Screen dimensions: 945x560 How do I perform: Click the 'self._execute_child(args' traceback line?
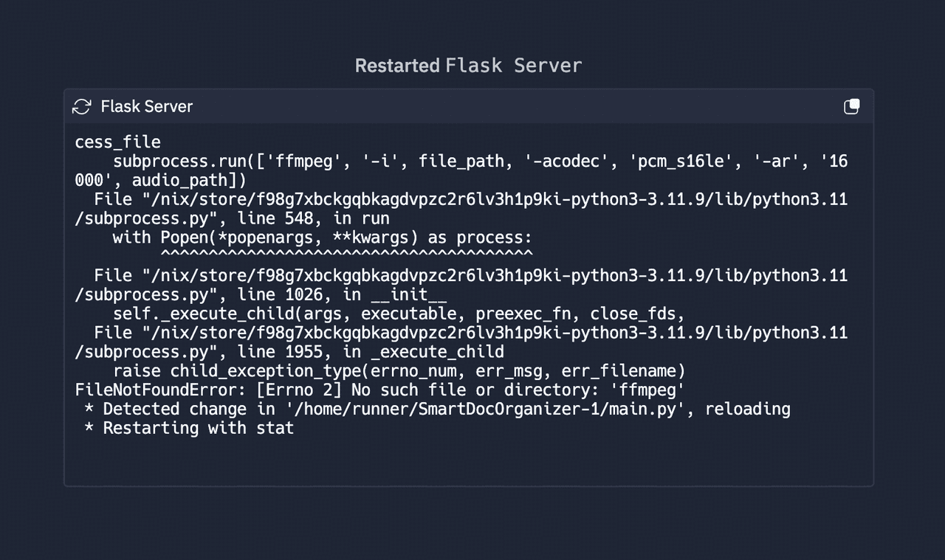click(399, 313)
